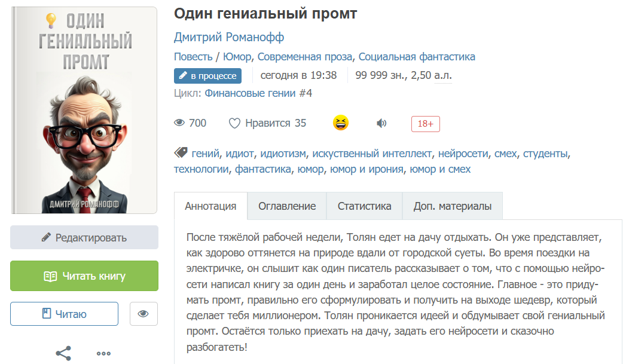Click the tag label icon before гений
Screen dimensions: 623x364
[x=181, y=153]
